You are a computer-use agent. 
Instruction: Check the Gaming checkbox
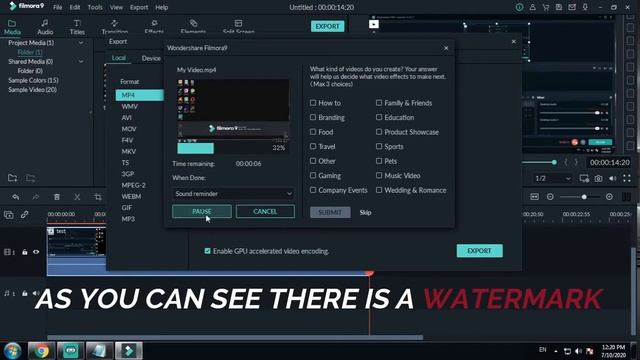(313, 176)
